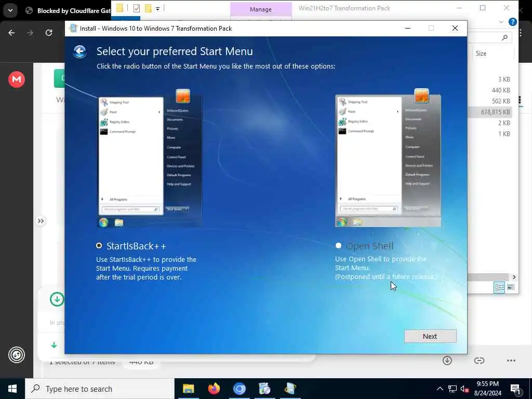Click the MEGA red logo icon
Image resolution: width=532 pixels, height=399 pixels.
17,79
